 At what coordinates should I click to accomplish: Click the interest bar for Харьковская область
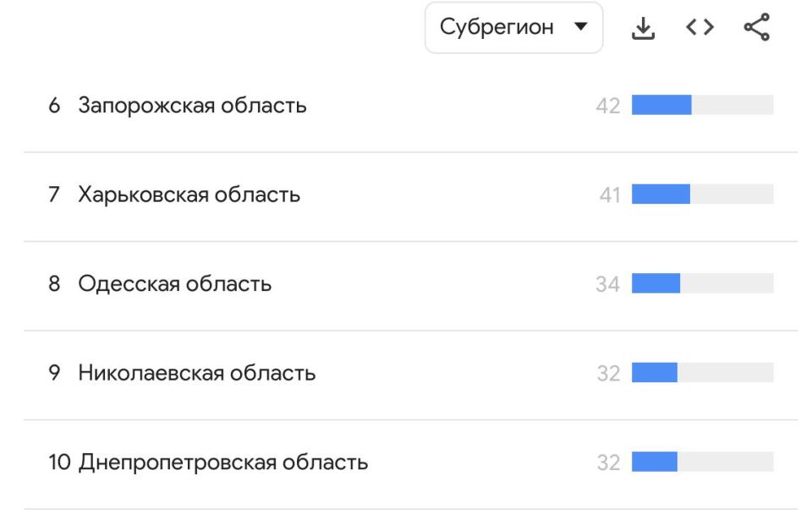pyautogui.click(x=702, y=194)
